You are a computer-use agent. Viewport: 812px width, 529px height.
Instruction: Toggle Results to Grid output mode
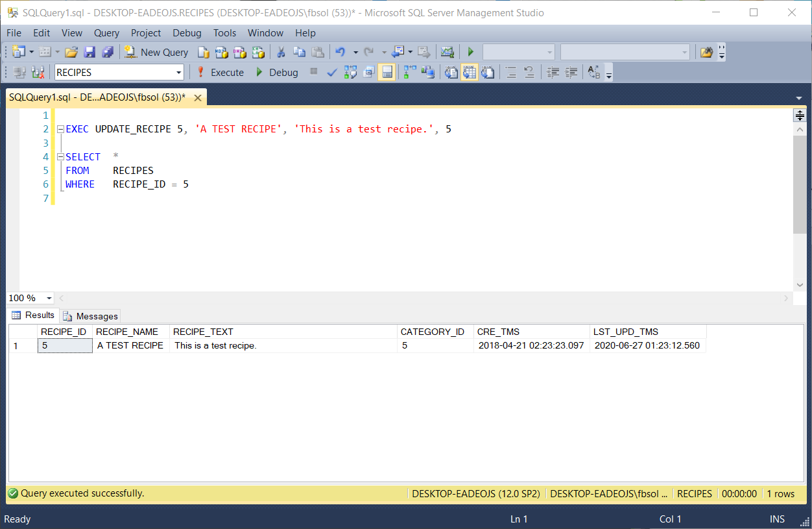[x=470, y=73]
